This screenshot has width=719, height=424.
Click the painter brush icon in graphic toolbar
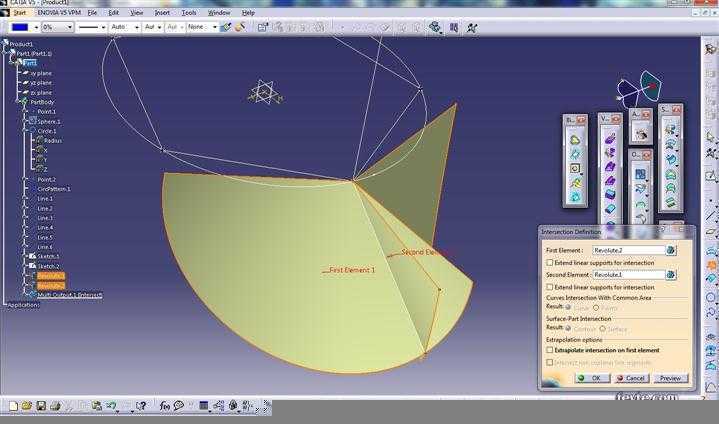coord(226,28)
